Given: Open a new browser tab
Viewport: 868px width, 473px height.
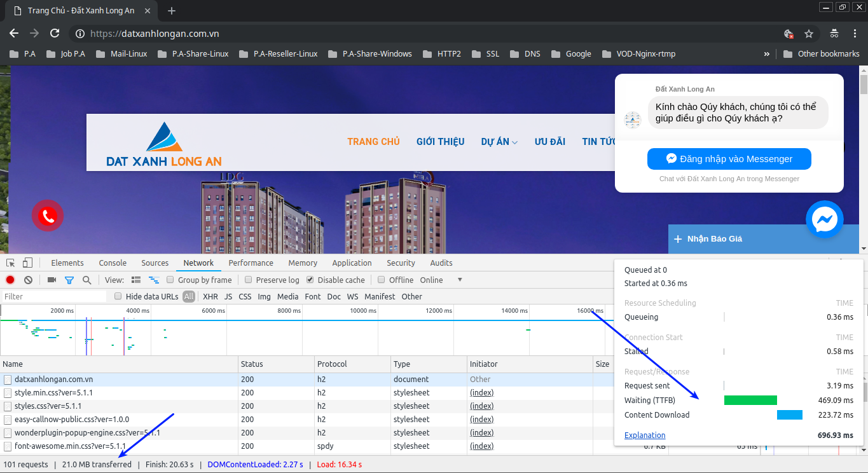Looking at the screenshot, I should [x=172, y=11].
